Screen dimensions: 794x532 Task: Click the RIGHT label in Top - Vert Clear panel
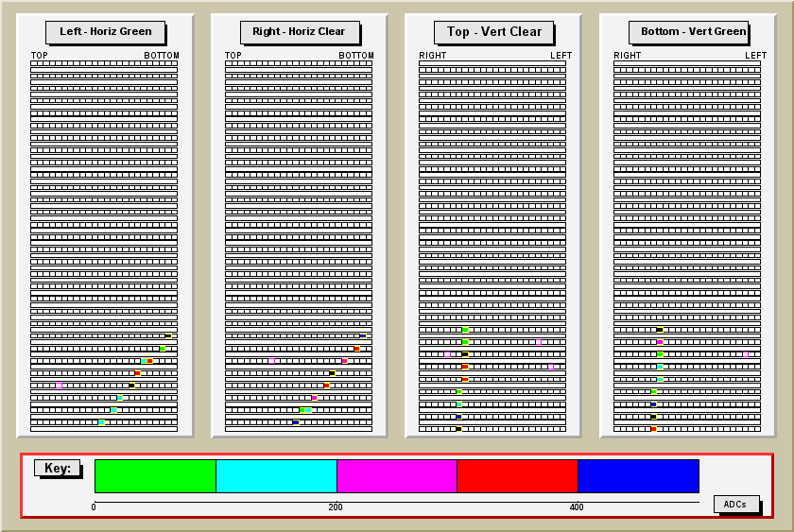point(433,55)
